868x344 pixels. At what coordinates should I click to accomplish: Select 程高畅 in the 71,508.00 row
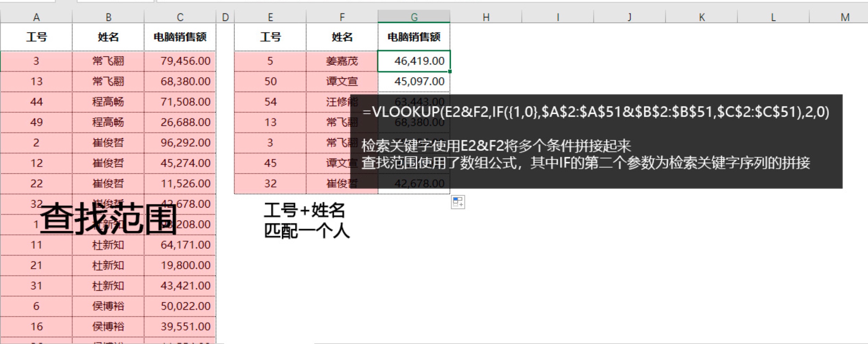tap(108, 102)
